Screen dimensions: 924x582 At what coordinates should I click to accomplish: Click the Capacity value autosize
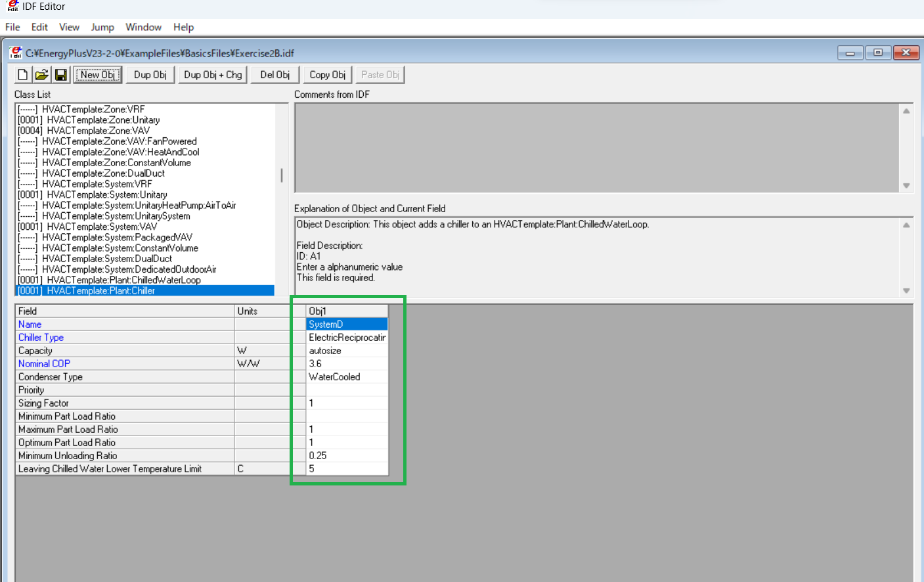347,350
